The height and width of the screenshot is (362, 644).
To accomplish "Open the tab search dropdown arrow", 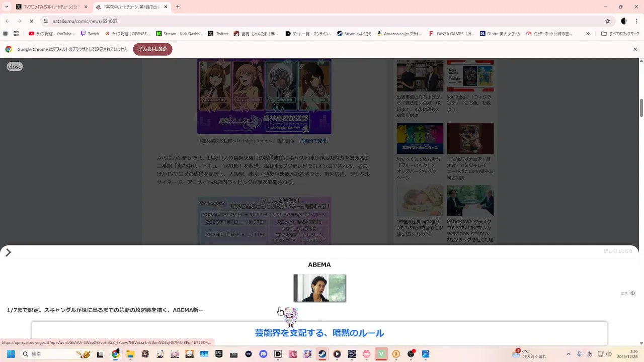I will tap(7, 7).
